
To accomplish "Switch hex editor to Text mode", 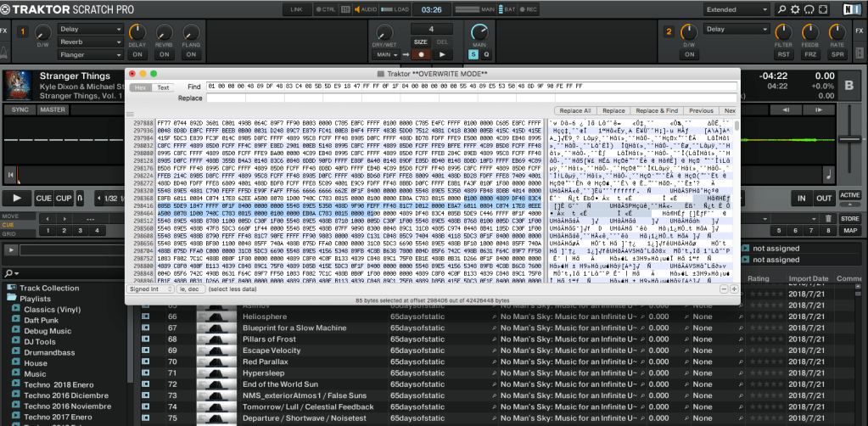I will click(163, 87).
